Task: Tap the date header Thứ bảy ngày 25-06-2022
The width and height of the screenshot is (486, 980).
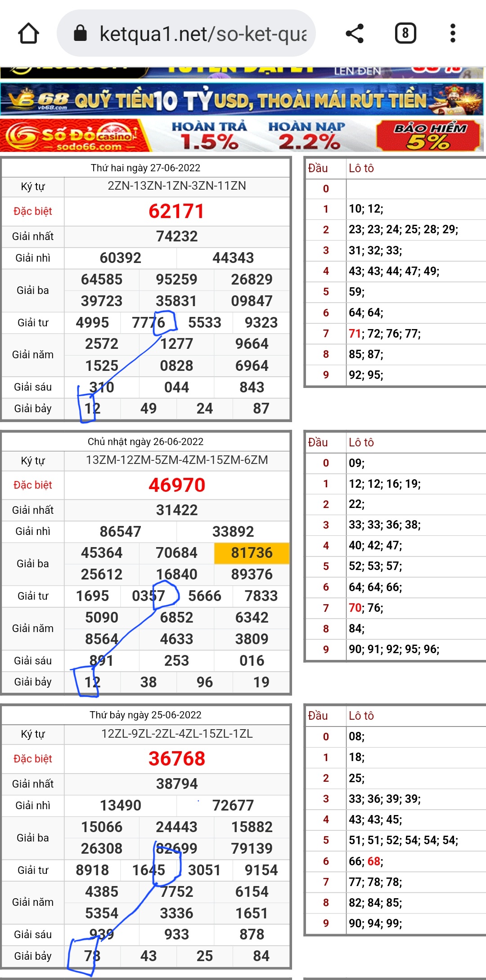Action: coord(145,715)
